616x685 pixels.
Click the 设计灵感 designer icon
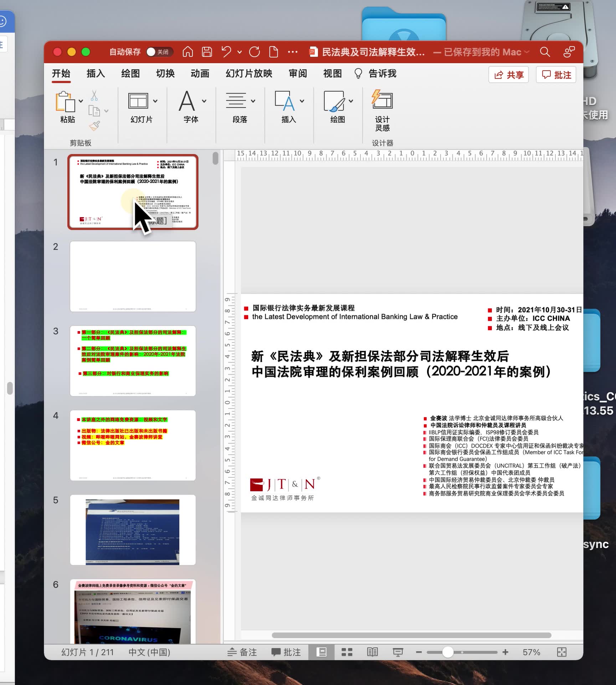point(382,99)
